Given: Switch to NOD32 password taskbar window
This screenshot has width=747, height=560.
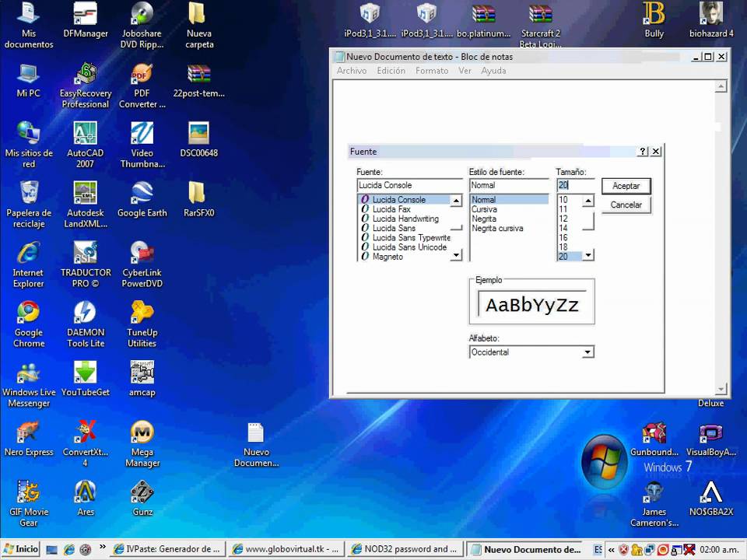Looking at the screenshot, I should point(405,549).
